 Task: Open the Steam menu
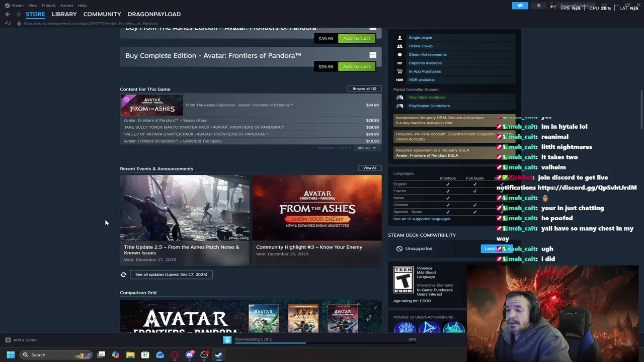tap(18, 6)
